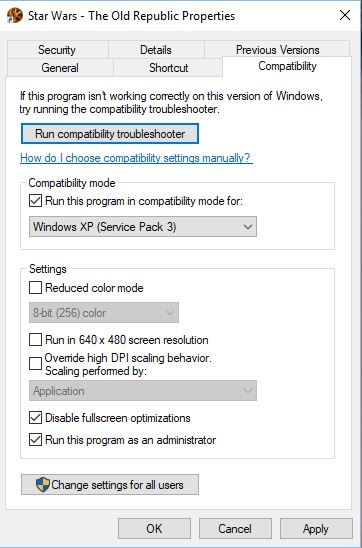Enable Reduced color mode checkbox
Image resolution: width=362 pixels, height=548 pixels.
point(35,288)
